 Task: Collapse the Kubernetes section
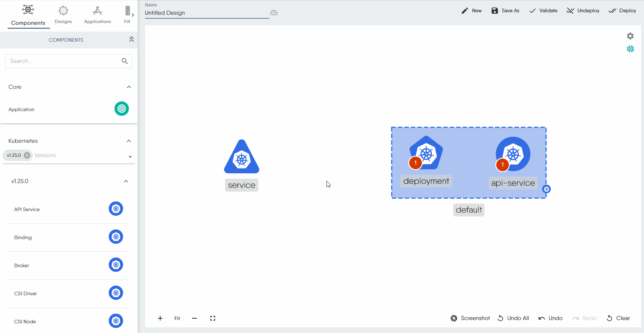(x=129, y=141)
